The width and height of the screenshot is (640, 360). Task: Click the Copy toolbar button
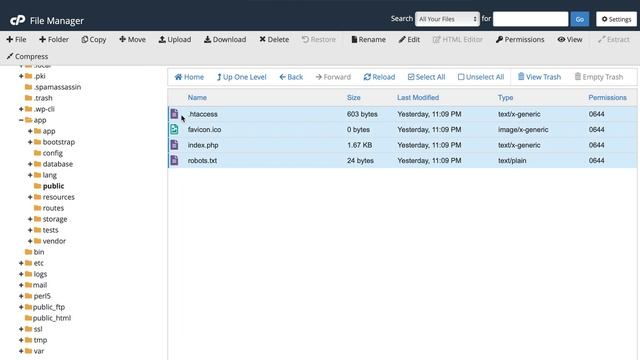click(x=93, y=40)
